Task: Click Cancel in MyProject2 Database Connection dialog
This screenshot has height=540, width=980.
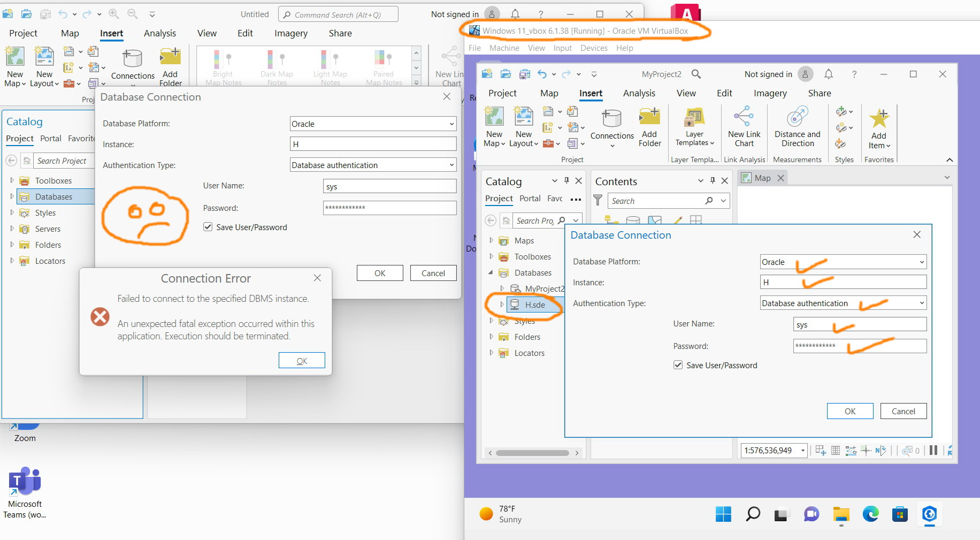Action: [x=904, y=411]
